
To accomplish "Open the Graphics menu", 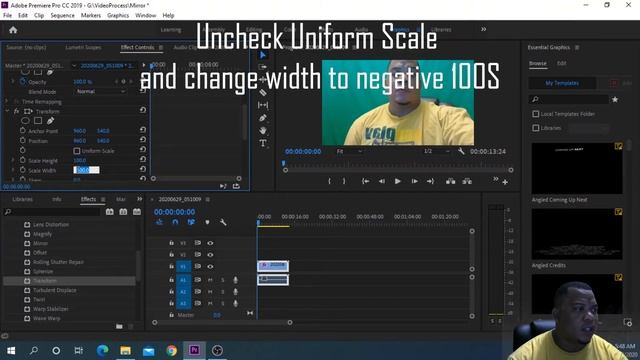I will (118, 15).
